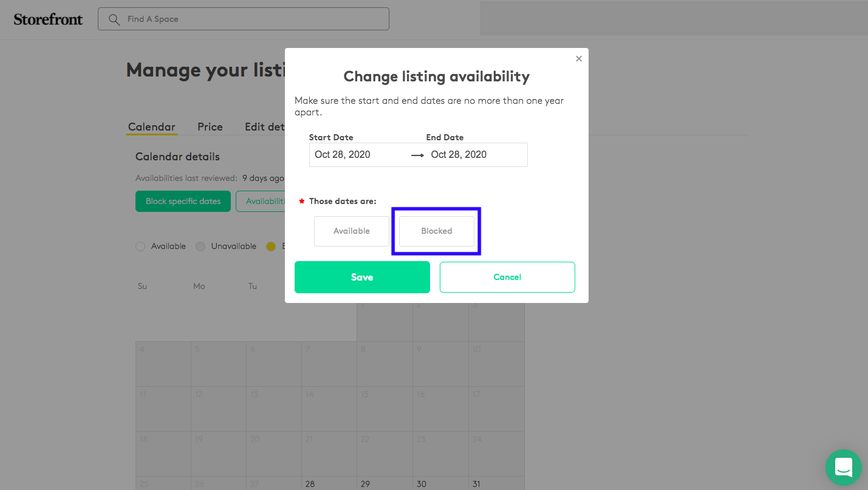Close the availability dialog with X
The height and width of the screenshot is (490, 868).
[579, 59]
